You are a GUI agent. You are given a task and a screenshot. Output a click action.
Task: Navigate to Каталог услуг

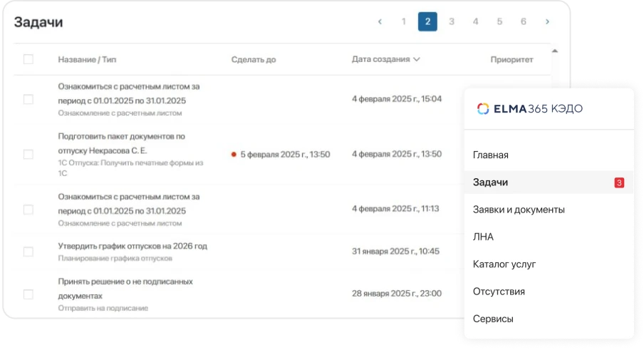point(504,264)
